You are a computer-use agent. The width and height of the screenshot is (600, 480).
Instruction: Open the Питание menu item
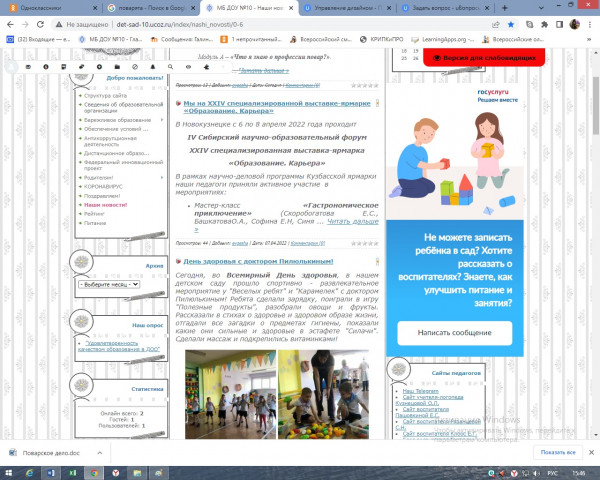coord(95,223)
